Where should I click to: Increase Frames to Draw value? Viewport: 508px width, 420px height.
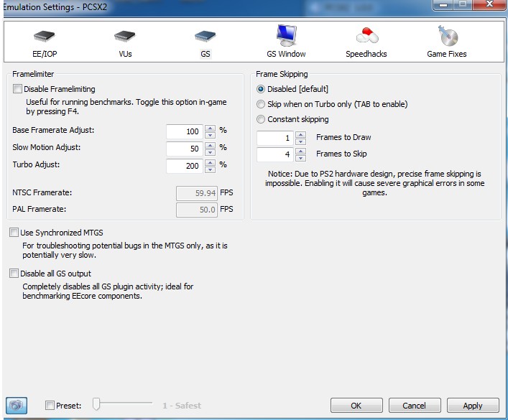pyautogui.click(x=300, y=134)
